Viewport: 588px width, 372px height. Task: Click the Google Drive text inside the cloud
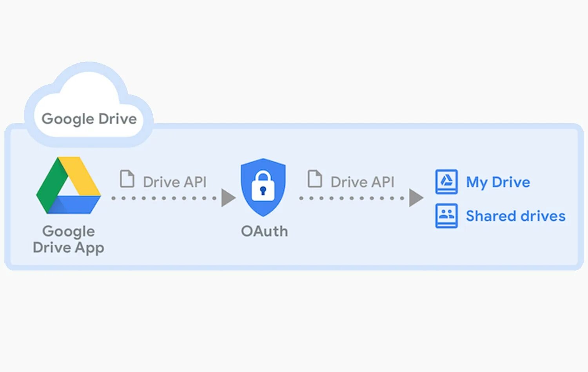click(89, 119)
